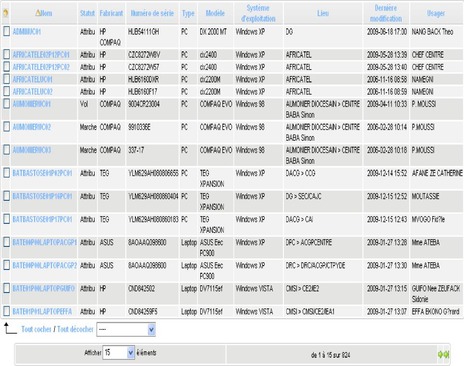Image resolution: width=464 pixels, height=366 pixels.
Task: Click the green last-page arrow
Action: 446,355
